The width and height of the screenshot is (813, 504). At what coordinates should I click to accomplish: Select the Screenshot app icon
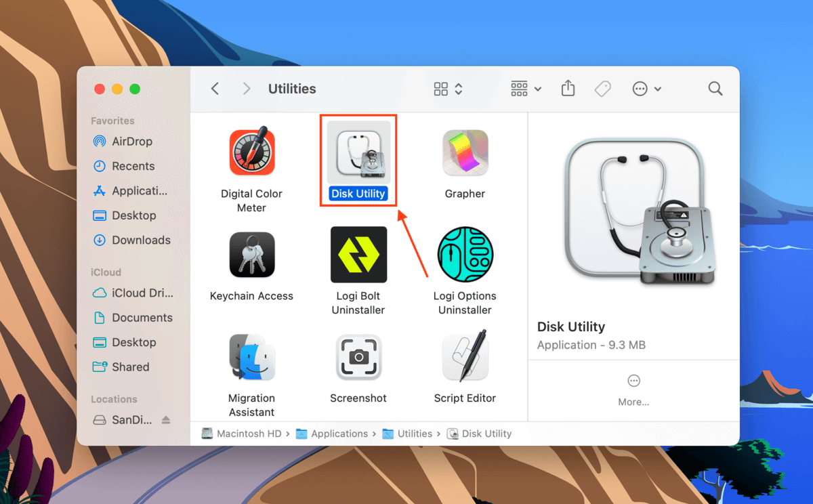(x=358, y=357)
